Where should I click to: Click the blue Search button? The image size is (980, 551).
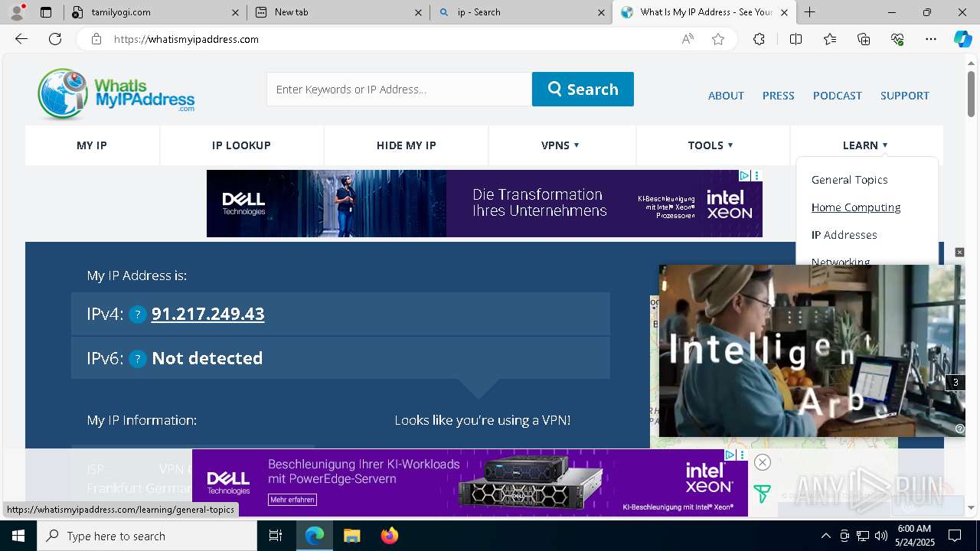pyautogui.click(x=583, y=89)
